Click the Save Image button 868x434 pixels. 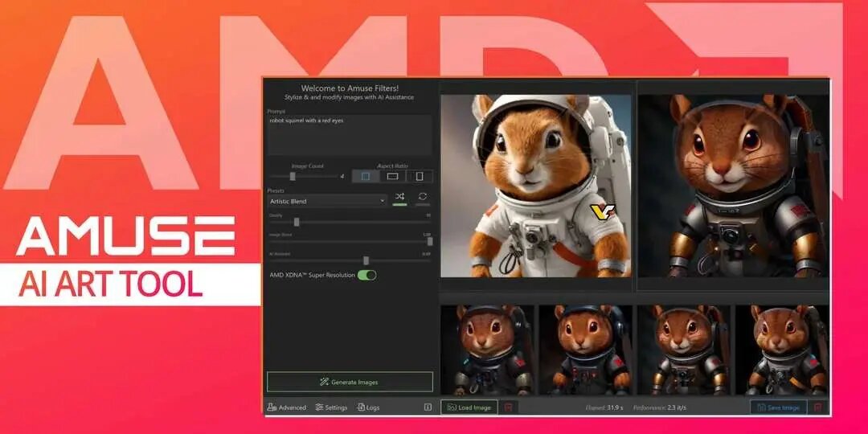[x=778, y=407]
